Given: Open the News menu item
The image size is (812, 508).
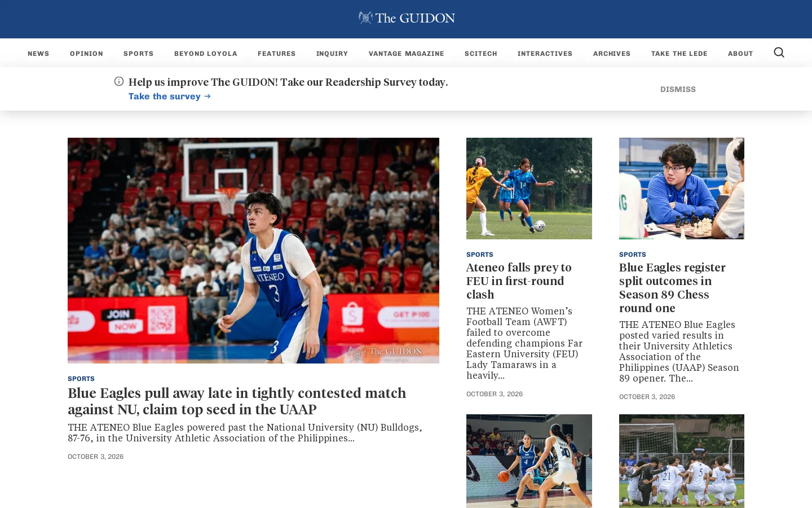Looking at the screenshot, I should (38, 54).
